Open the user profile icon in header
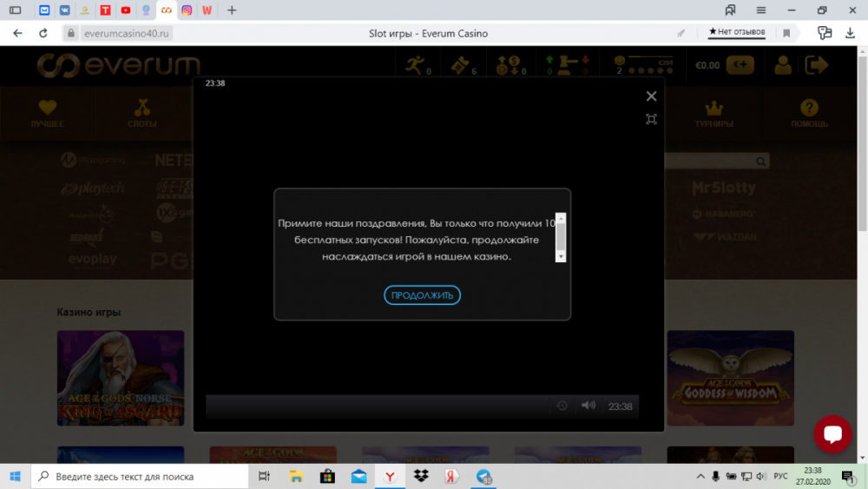868x489 pixels. 783,65
